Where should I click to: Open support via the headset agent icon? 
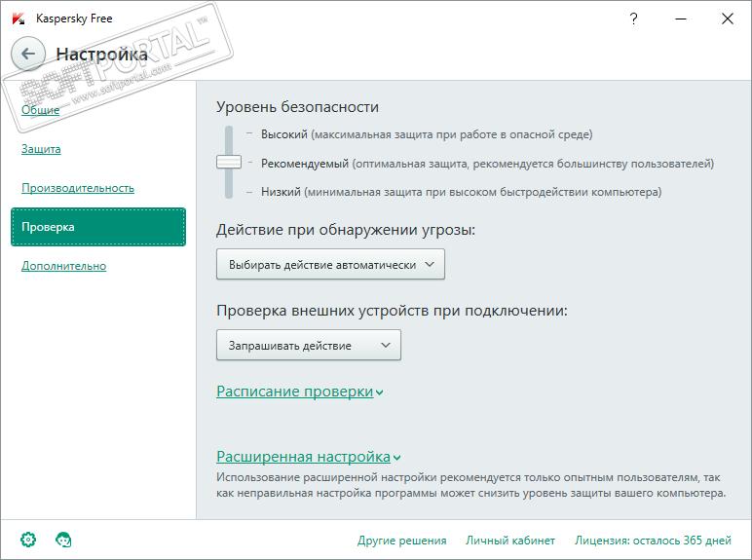(63, 540)
